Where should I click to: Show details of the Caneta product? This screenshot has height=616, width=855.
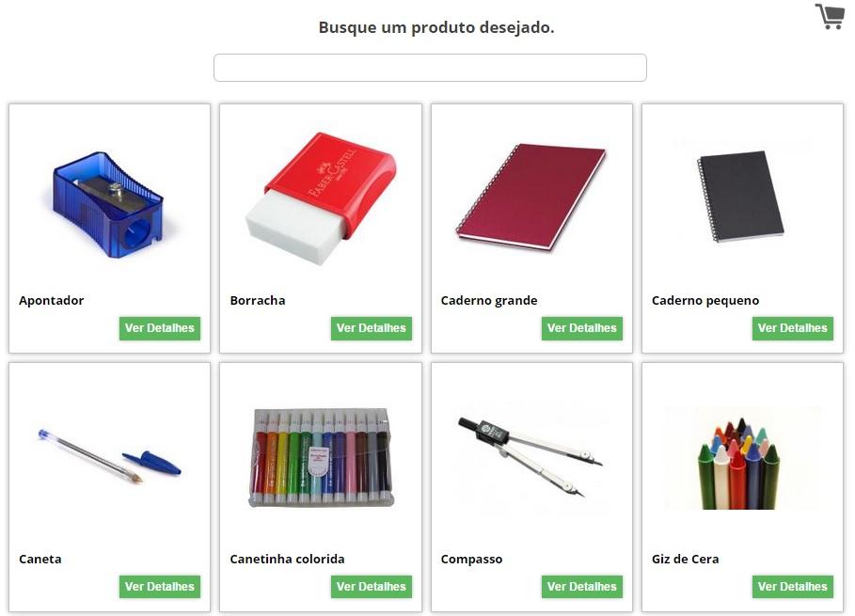click(160, 587)
